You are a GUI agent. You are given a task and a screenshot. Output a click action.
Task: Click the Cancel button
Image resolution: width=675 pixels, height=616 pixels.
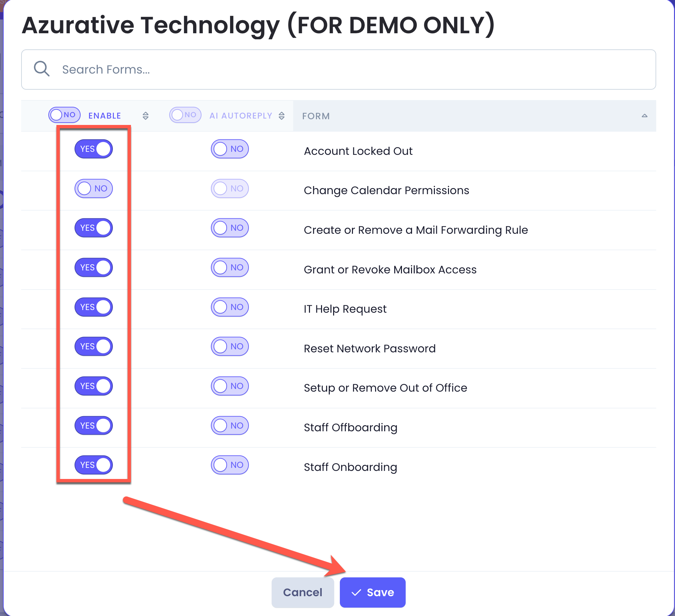303,592
